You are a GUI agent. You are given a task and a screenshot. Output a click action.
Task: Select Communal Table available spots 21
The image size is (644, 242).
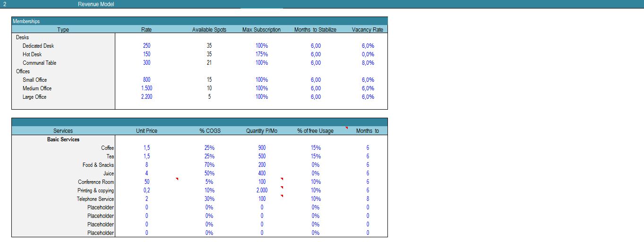pos(209,63)
